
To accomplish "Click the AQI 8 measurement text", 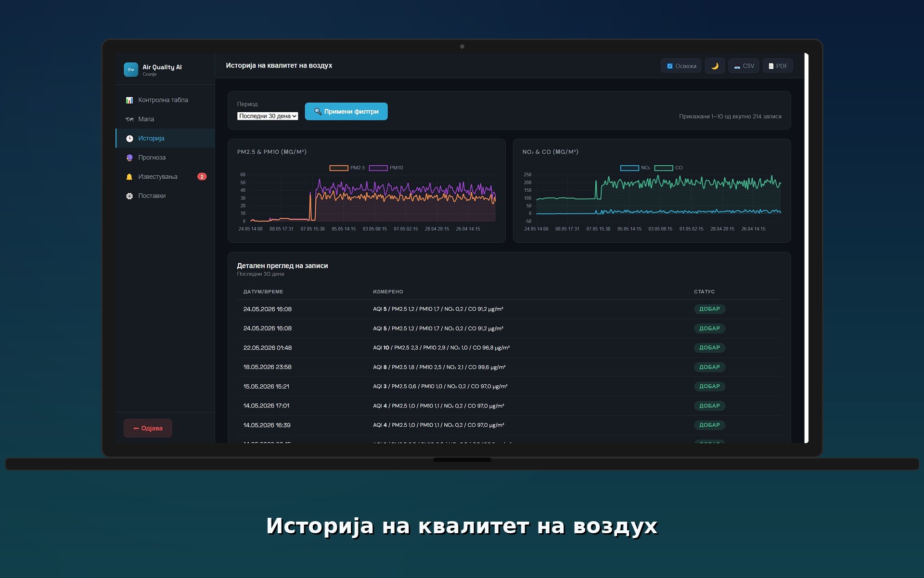I will pos(439,367).
